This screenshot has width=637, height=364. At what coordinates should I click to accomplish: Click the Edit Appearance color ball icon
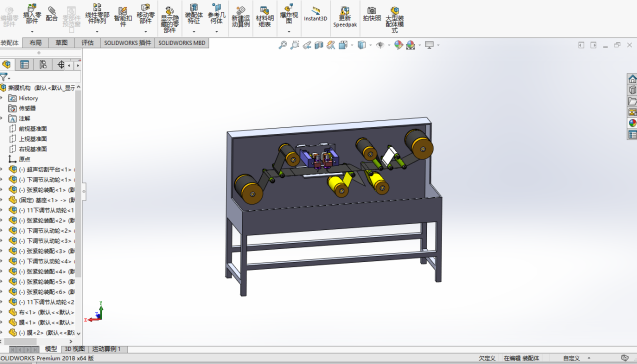pyautogui.click(x=399, y=45)
